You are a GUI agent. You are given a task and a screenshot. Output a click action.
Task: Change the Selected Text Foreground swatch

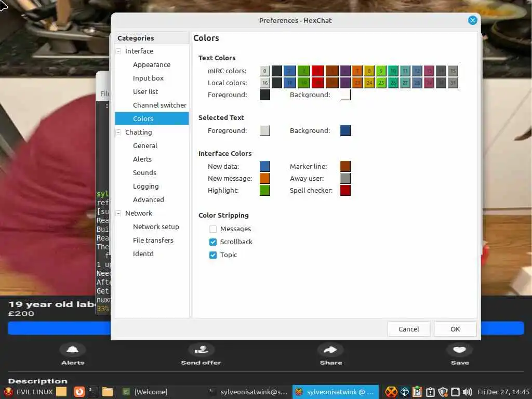click(265, 130)
